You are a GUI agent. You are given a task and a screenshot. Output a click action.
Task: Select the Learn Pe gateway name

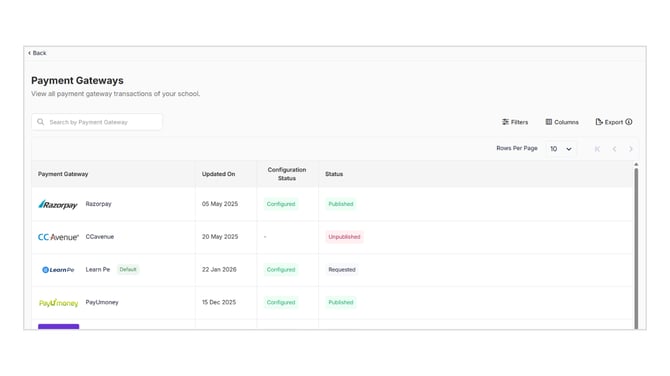click(x=97, y=270)
